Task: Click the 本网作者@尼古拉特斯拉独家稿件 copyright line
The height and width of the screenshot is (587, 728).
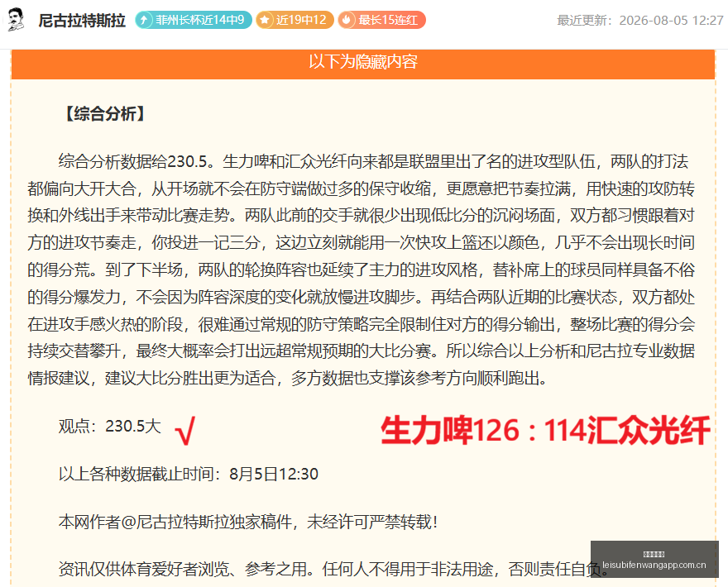Action: 248,522
